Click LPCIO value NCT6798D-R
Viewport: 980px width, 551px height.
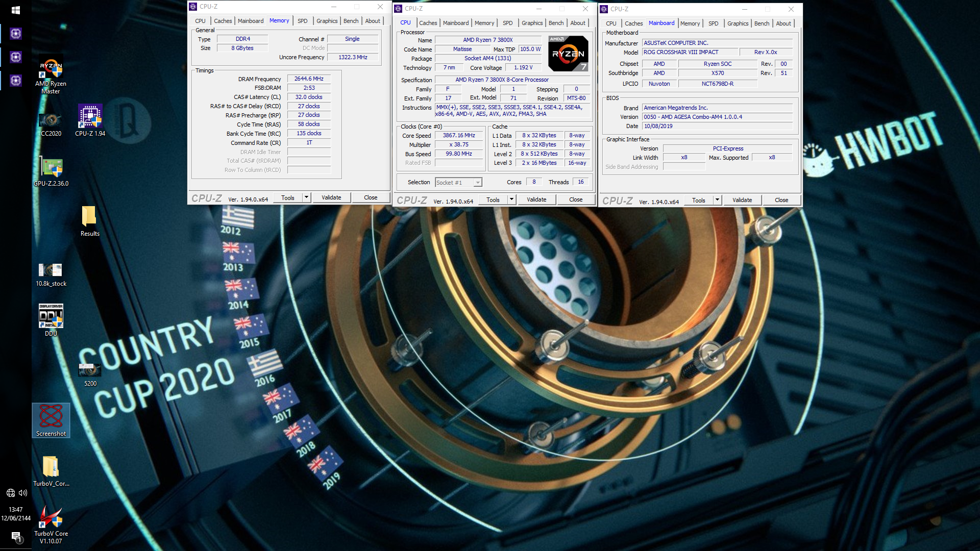(x=717, y=84)
